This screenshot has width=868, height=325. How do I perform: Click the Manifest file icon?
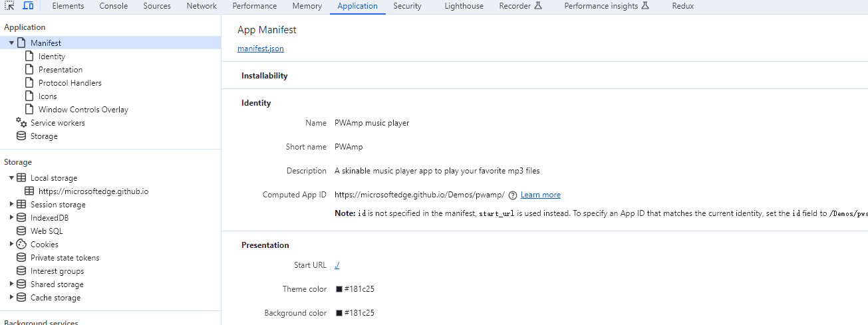(21, 43)
